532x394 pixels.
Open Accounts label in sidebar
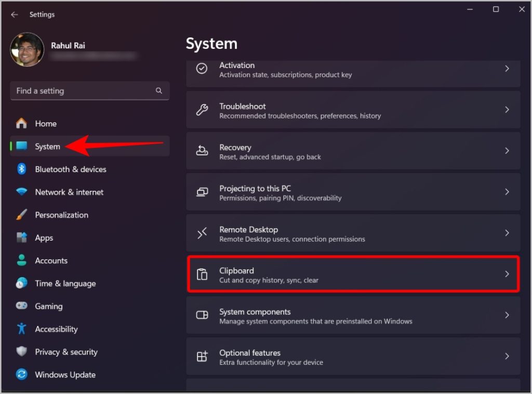pyautogui.click(x=51, y=260)
